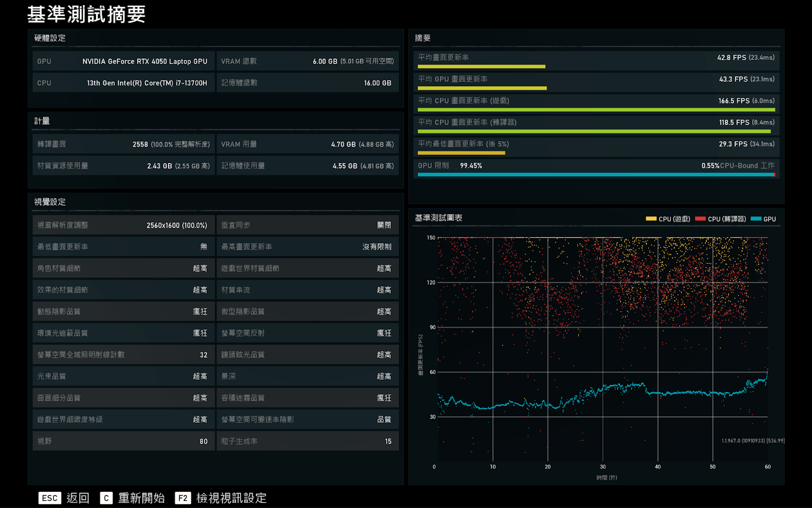Screen dimensions: 812x508
Task: Click the C key icon for restart
Action: coord(106,498)
